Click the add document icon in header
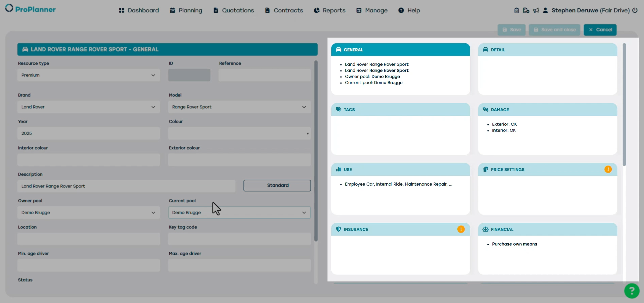 [526, 11]
